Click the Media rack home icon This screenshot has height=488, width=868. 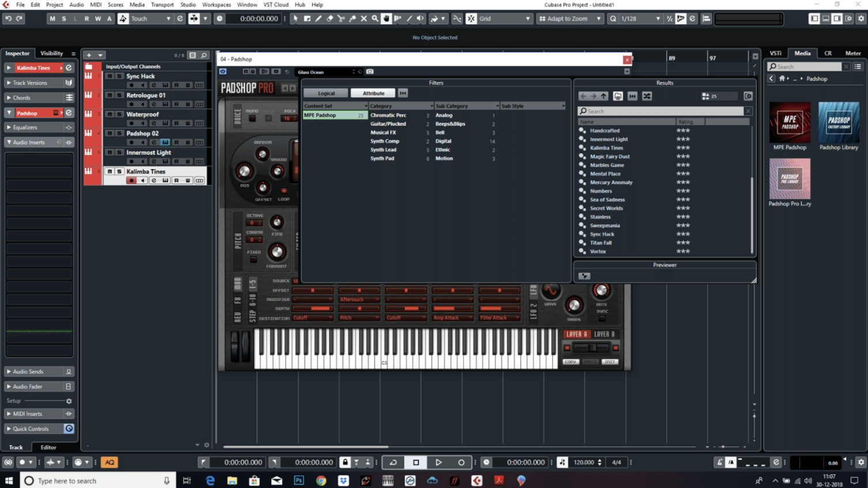coord(782,78)
